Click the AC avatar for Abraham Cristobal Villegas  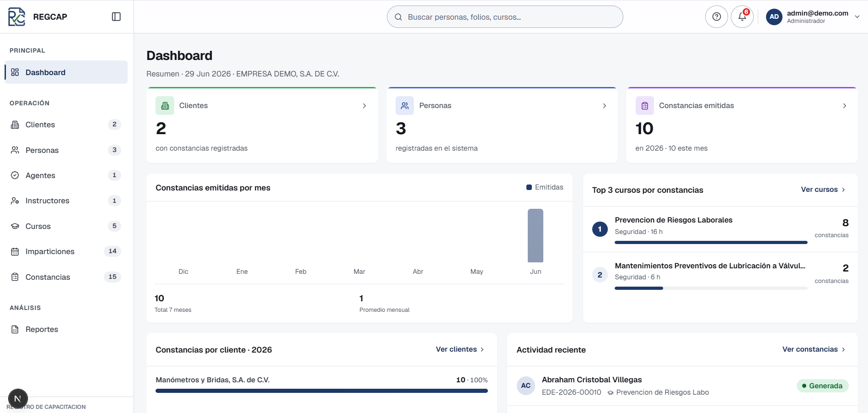click(526, 386)
